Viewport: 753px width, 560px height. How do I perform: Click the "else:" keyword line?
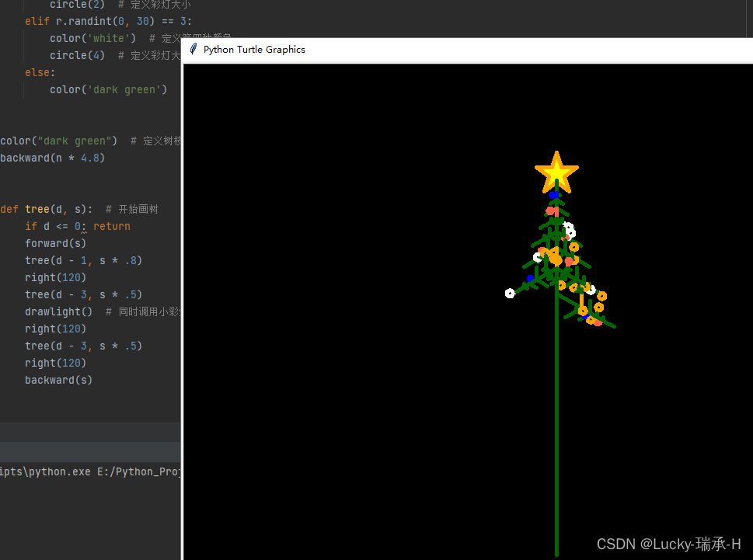click(40, 72)
